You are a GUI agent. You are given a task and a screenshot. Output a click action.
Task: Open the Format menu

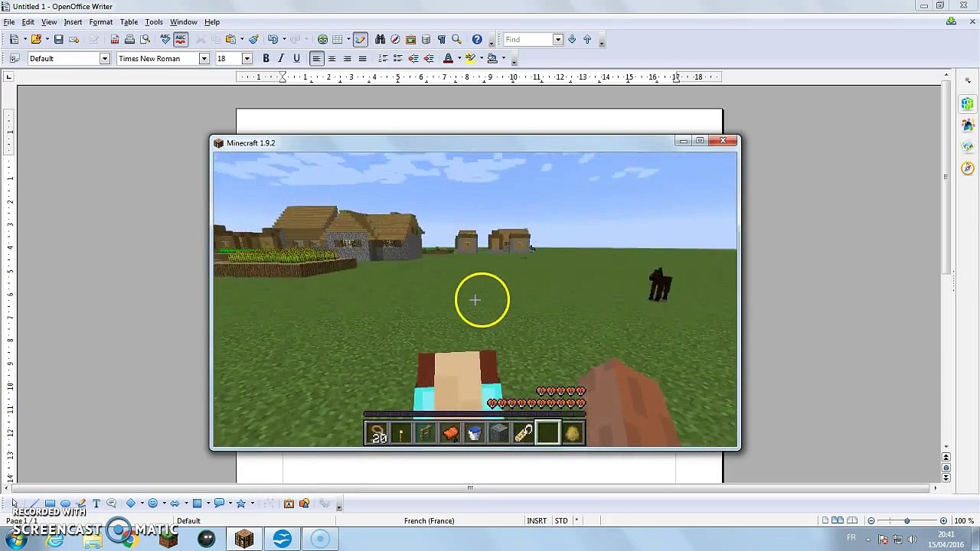(x=101, y=22)
